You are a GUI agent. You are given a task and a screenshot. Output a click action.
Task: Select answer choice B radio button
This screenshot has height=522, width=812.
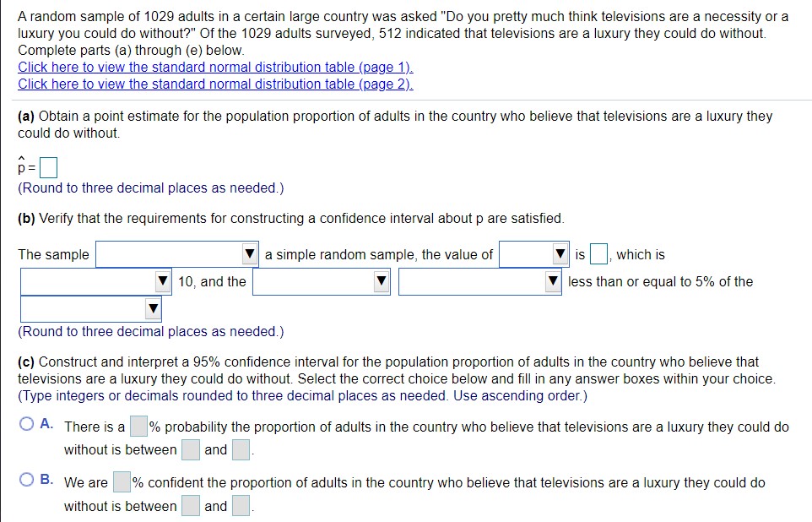pos(26,481)
